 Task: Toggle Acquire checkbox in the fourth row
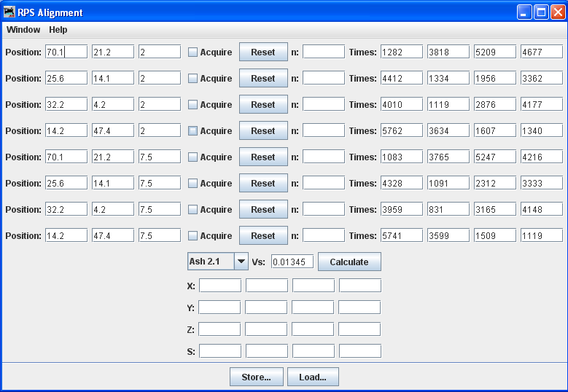[193, 131]
